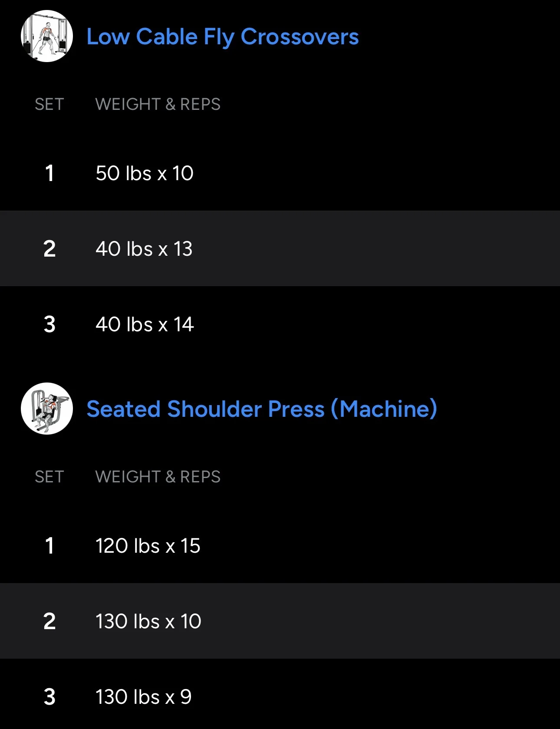
Task: Select set 2 row 130 lbs x 10
Action: pyautogui.click(x=280, y=621)
